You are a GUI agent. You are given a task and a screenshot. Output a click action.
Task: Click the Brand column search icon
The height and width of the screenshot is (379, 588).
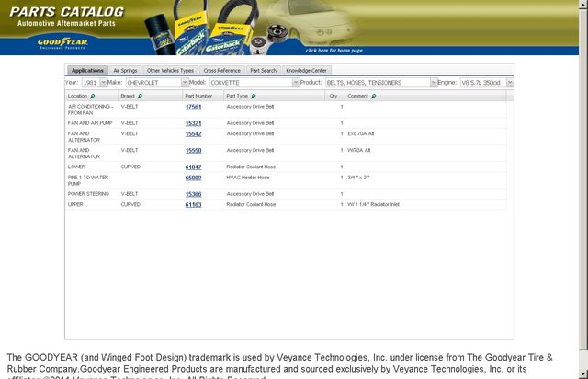click(x=140, y=97)
